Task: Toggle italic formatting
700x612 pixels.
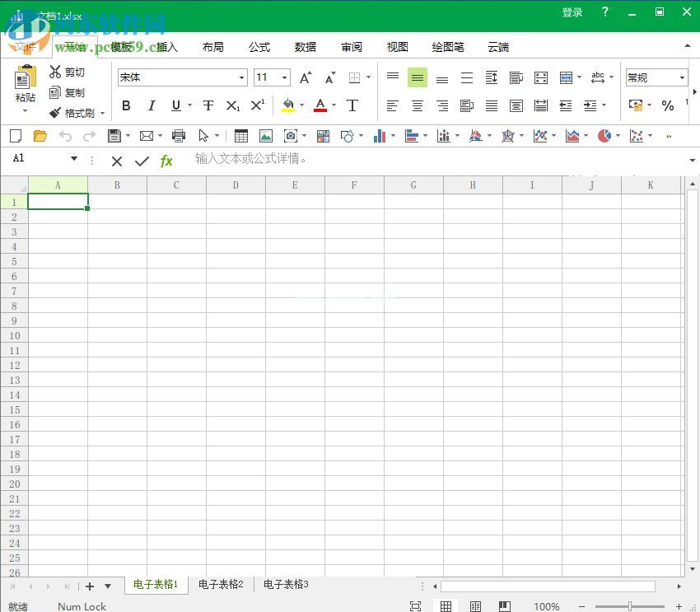Action: pos(150,105)
